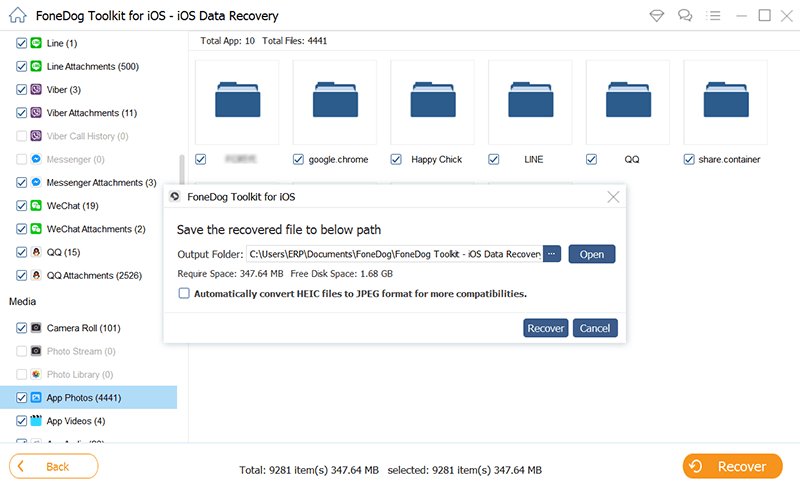The width and height of the screenshot is (800, 489).
Task: Select QQ Attachments (2526) in sidebar
Action: tap(94, 275)
